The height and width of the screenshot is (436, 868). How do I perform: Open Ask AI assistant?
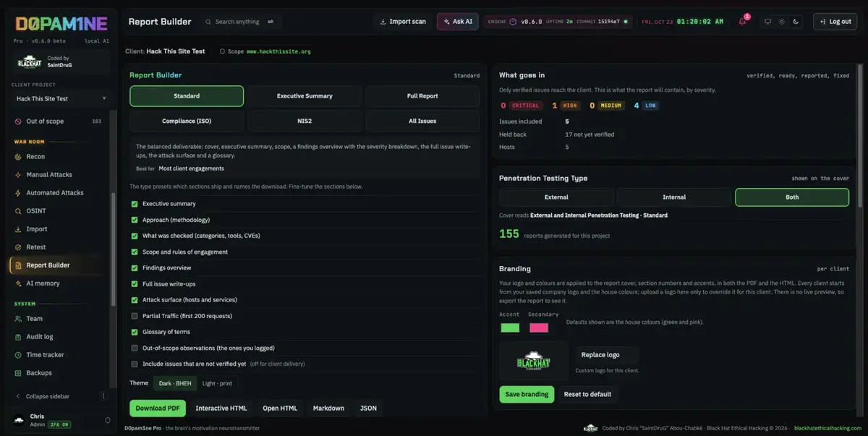(x=457, y=22)
